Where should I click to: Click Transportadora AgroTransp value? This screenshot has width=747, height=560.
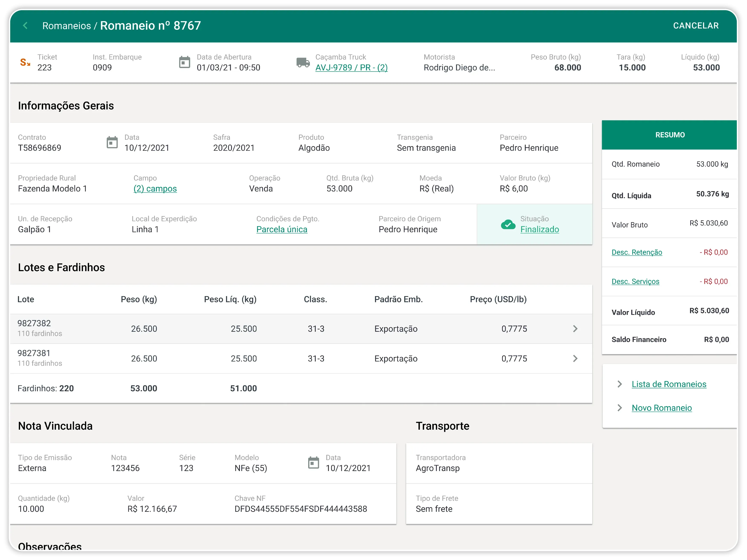[438, 468]
